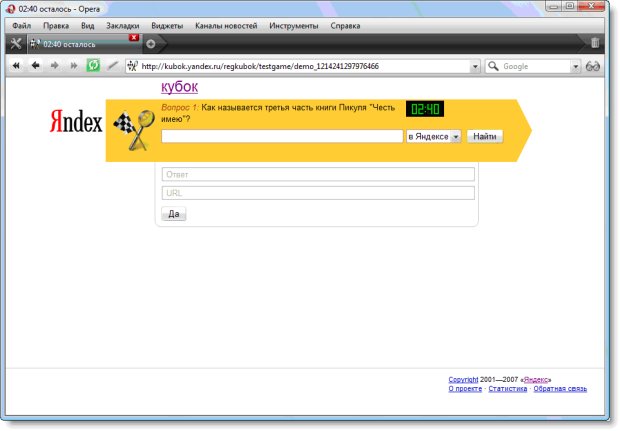Expand the address bar history dropdown
Viewport: 620px width, 431px height.
click(x=475, y=66)
